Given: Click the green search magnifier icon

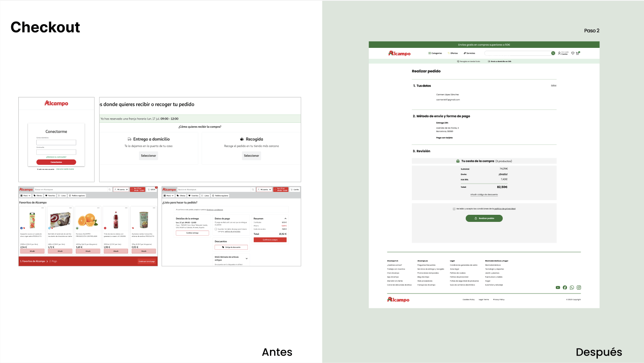Looking at the screenshot, I should coord(553,53).
